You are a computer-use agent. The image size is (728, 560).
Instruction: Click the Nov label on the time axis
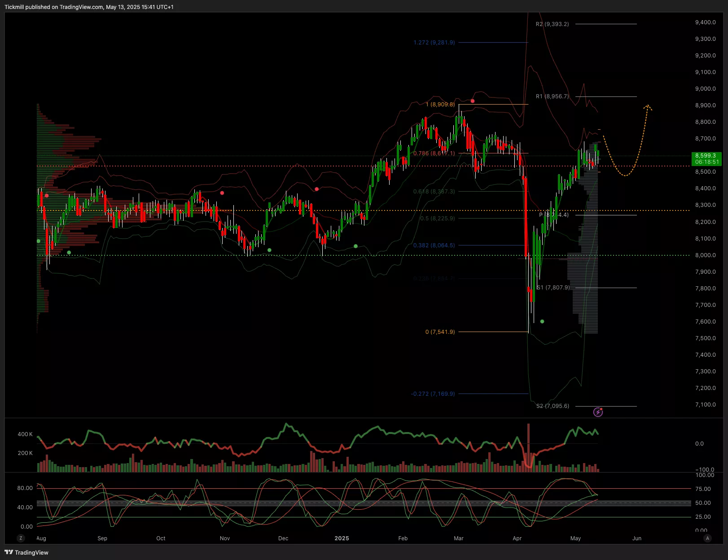[225, 538]
